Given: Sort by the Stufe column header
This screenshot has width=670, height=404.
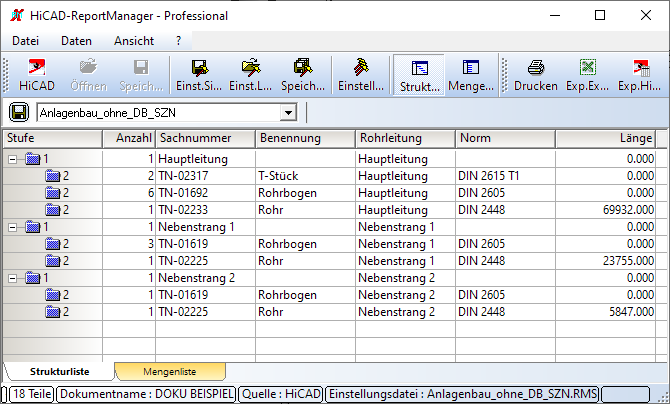Looking at the screenshot, I should click(53, 139).
